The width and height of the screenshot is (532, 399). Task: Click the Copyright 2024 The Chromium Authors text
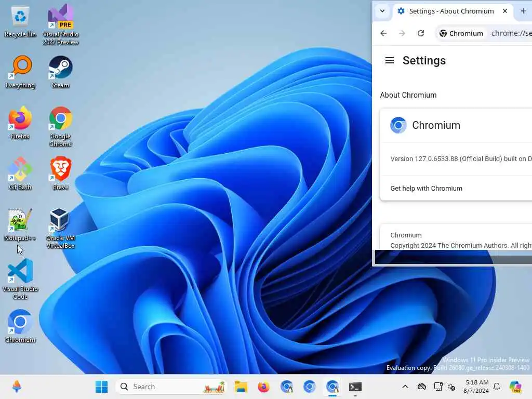point(461,245)
